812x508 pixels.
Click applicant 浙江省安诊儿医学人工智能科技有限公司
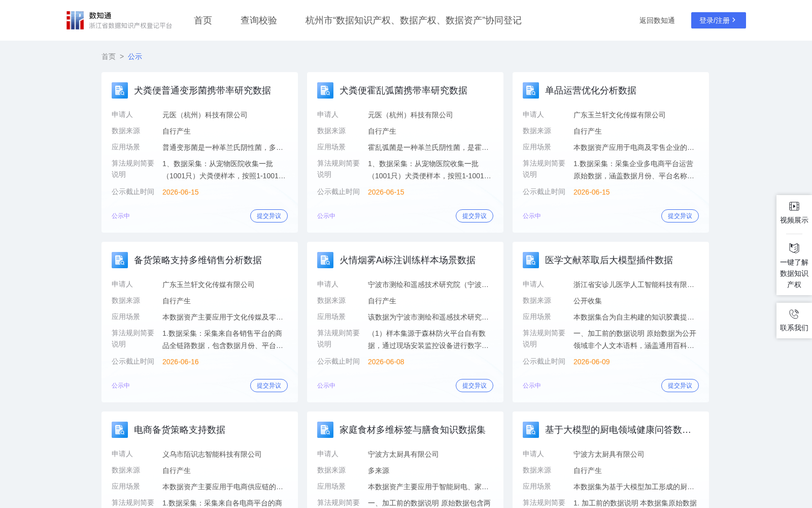tap(634, 284)
